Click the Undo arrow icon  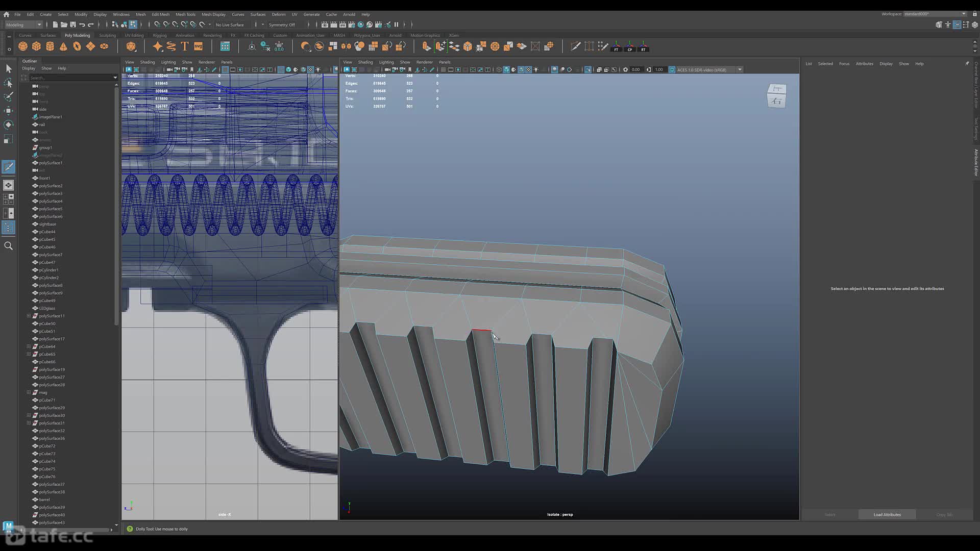click(x=82, y=24)
